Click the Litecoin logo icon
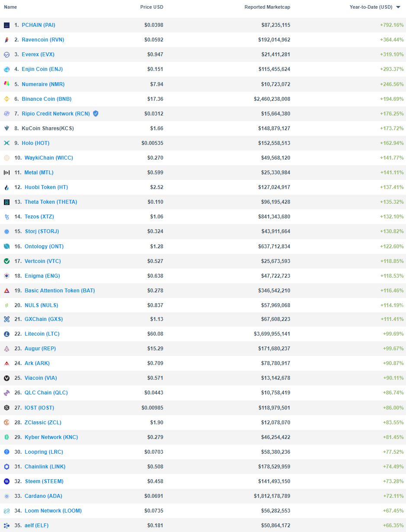The height and width of the screenshot is (532, 406). [6, 334]
